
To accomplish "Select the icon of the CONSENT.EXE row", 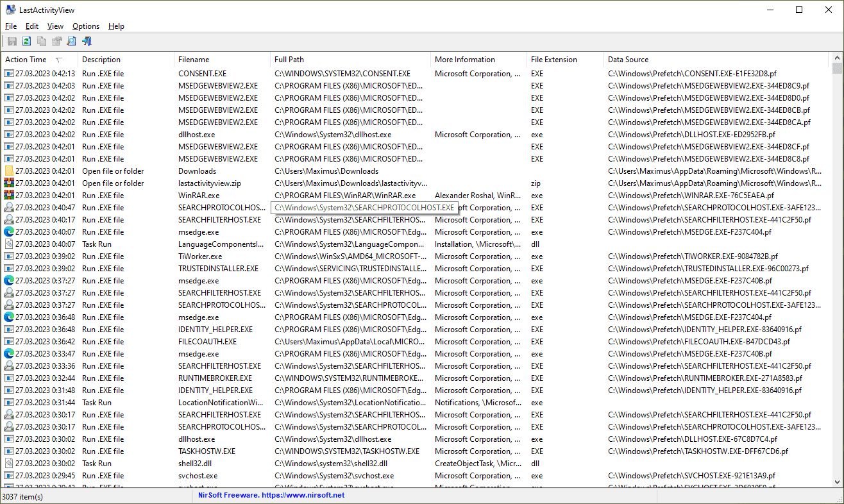I will click(9, 74).
